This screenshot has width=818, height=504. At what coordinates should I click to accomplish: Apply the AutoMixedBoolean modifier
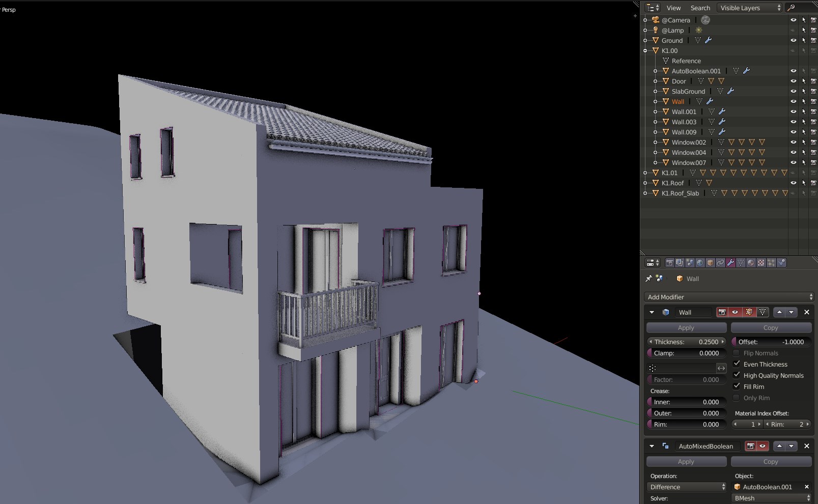point(686,461)
